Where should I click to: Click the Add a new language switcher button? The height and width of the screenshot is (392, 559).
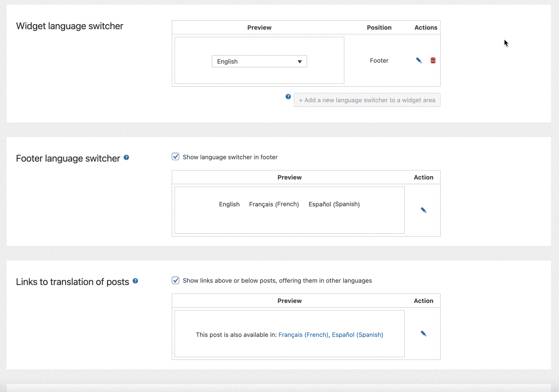(367, 99)
